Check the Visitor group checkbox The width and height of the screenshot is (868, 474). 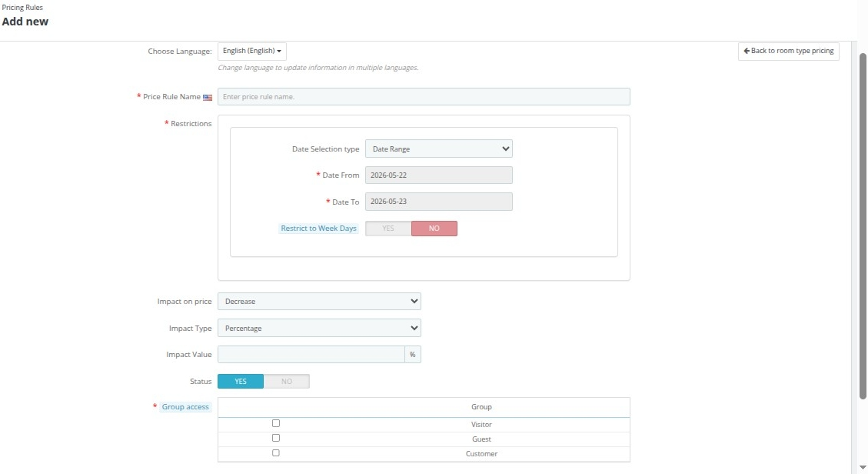276,424
